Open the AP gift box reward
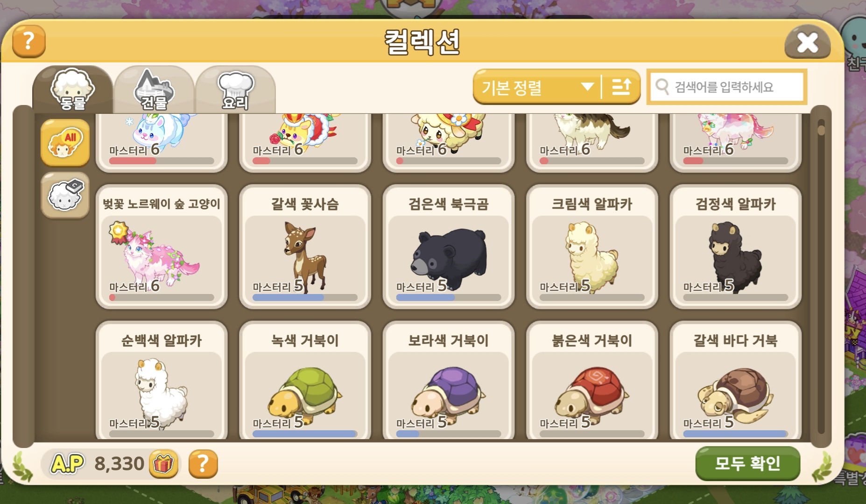The width and height of the screenshot is (866, 504). [163, 464]
